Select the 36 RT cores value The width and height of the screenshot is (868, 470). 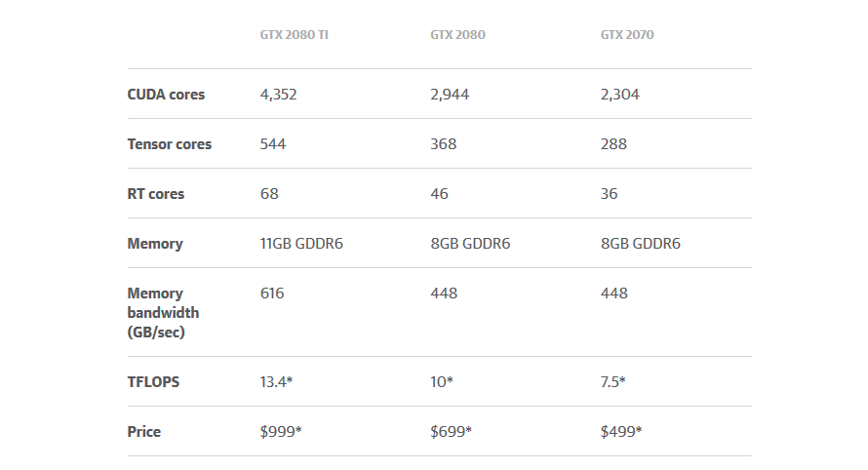[609, 194]
